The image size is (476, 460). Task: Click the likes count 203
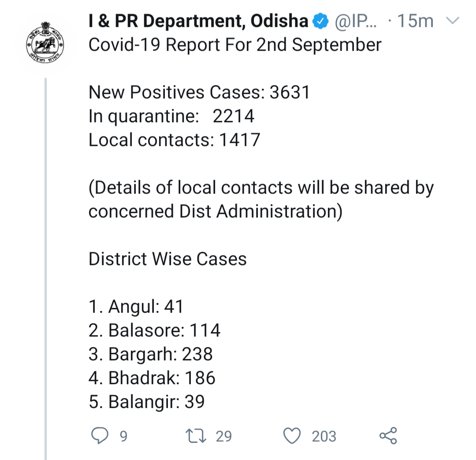(324, 436)
